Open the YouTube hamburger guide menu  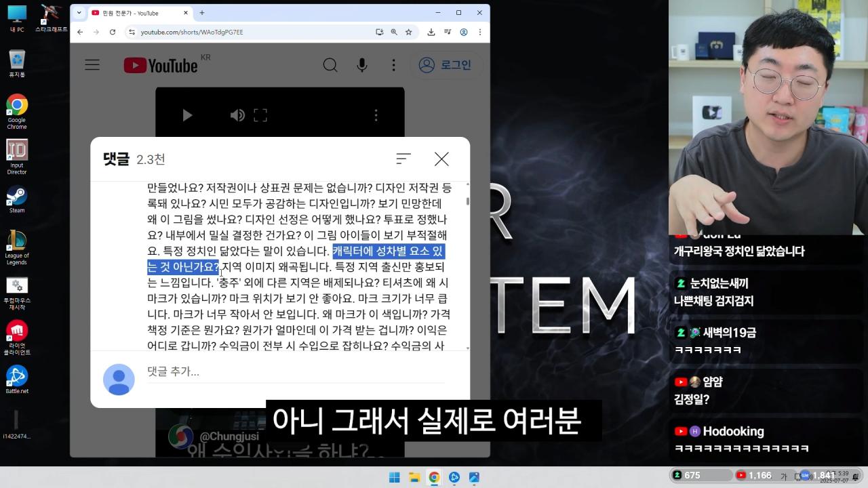(92, 64)
